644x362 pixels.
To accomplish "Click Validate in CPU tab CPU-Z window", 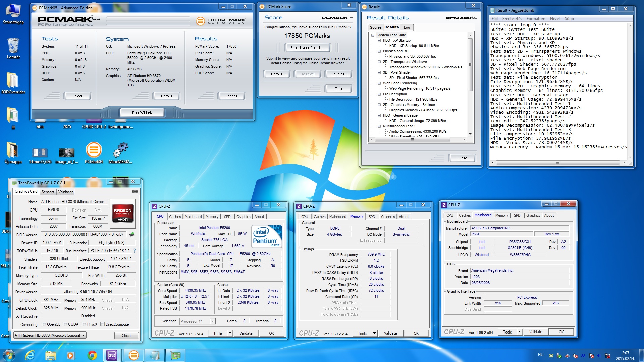I will 246,333.
